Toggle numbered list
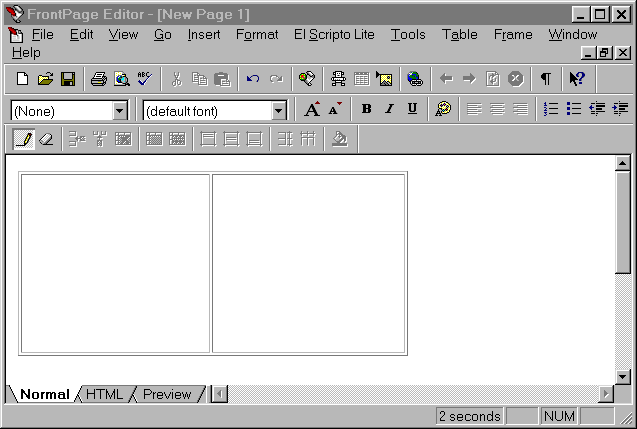The width and height of the screenshot is (637, 429). pyautogui.click(x=551, y=109)
